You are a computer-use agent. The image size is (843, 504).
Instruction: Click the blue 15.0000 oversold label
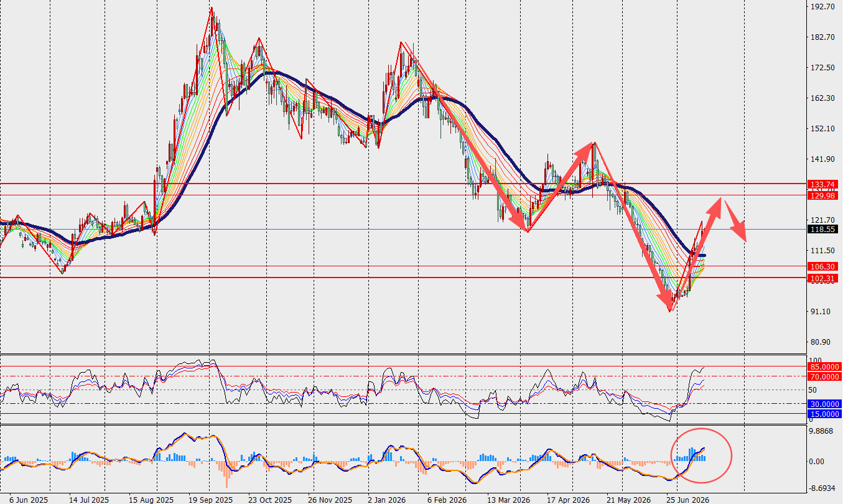click(824, 414)
